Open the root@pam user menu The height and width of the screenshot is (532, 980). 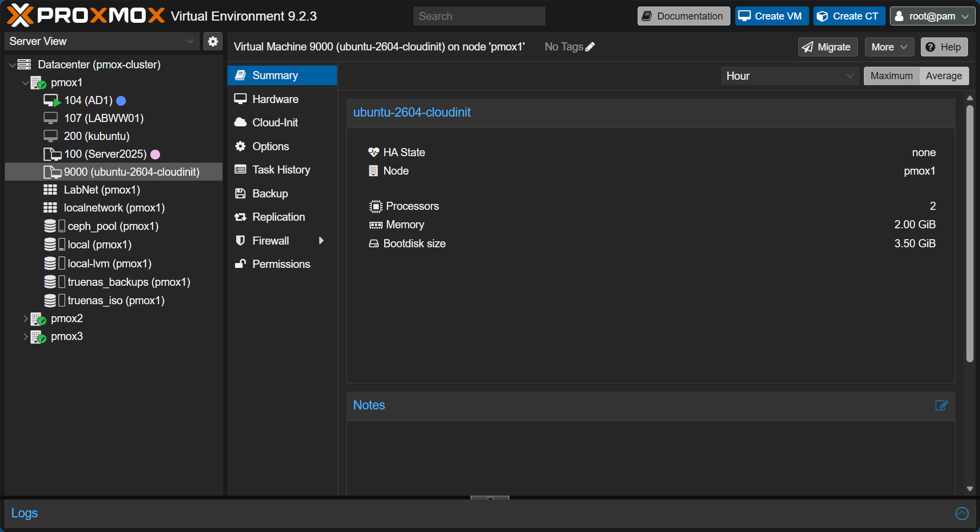point(932,16)
